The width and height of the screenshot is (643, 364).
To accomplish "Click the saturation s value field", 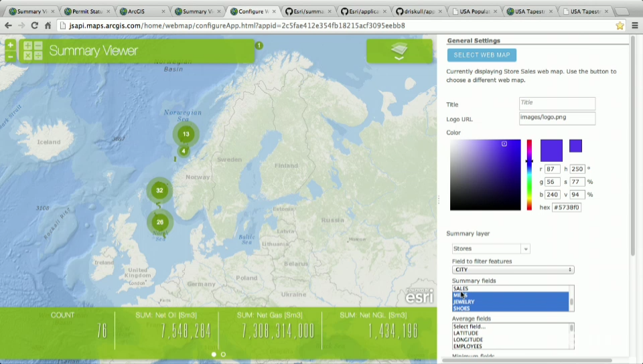I will tap(577, 182).
